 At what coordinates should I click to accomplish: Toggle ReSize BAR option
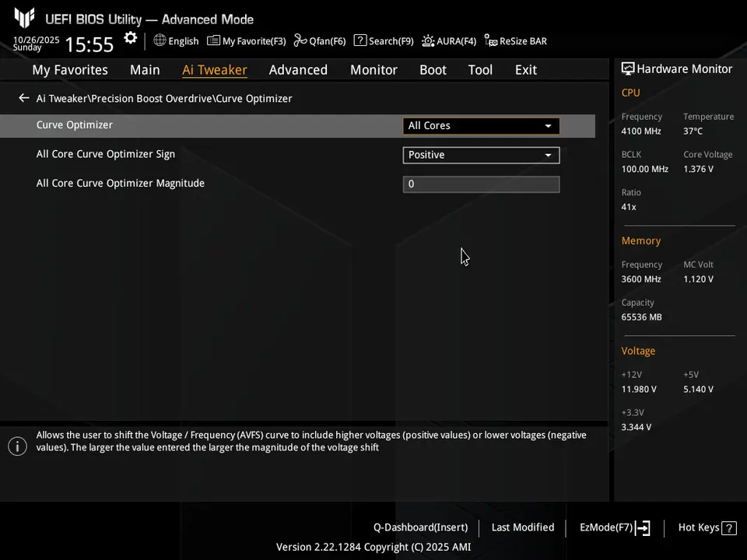point(515,41)
